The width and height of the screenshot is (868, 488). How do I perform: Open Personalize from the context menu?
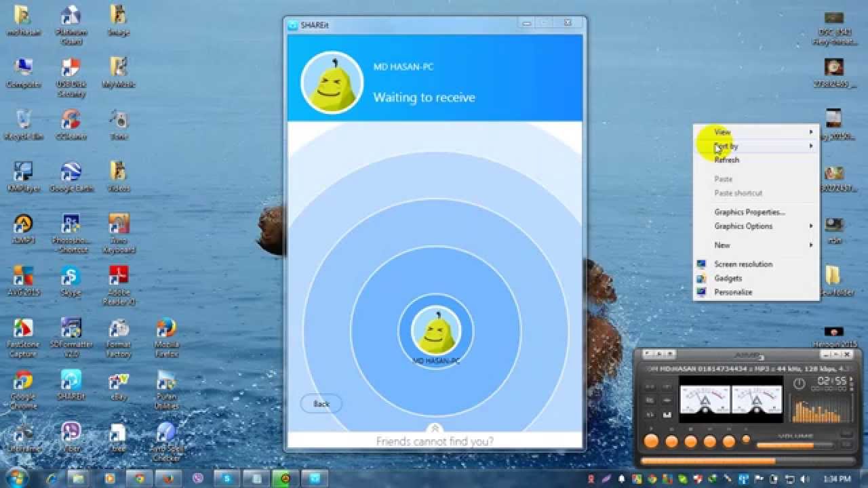click(x=756, y=292)
